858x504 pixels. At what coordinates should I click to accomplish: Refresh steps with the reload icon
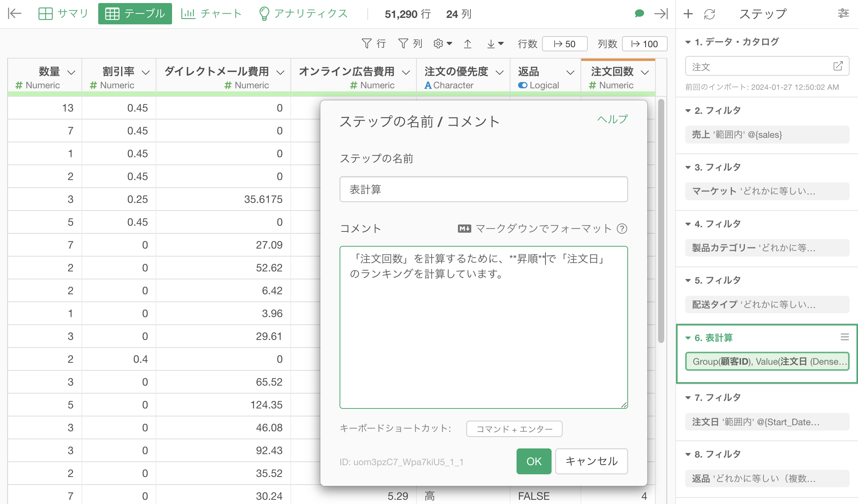coord(710,14)
